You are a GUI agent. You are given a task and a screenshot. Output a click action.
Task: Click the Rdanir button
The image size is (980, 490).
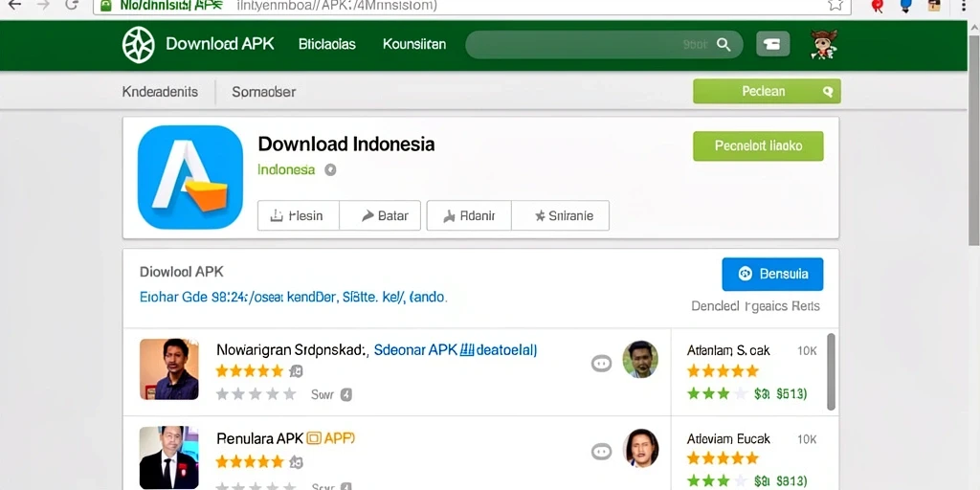[x=469, y=215]
